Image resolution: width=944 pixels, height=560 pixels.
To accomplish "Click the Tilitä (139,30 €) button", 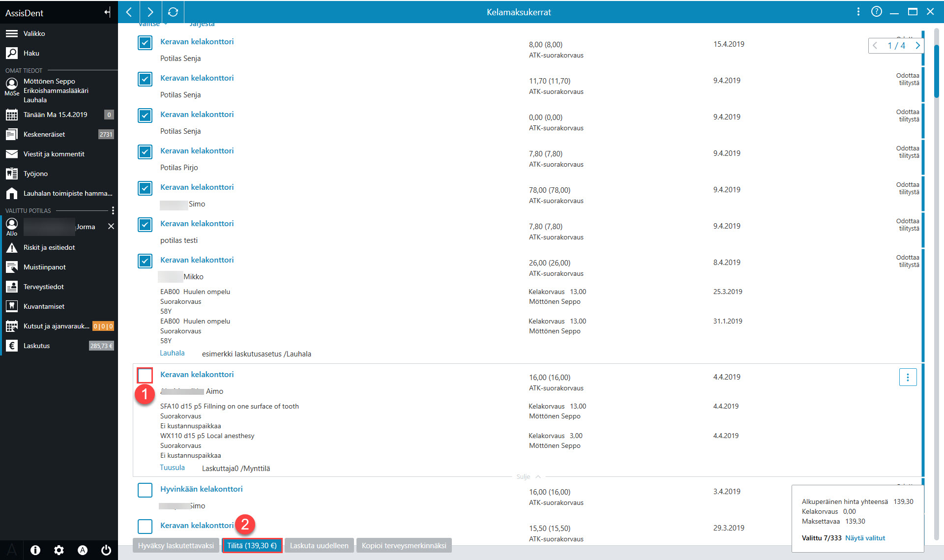I will pos(252,546).
